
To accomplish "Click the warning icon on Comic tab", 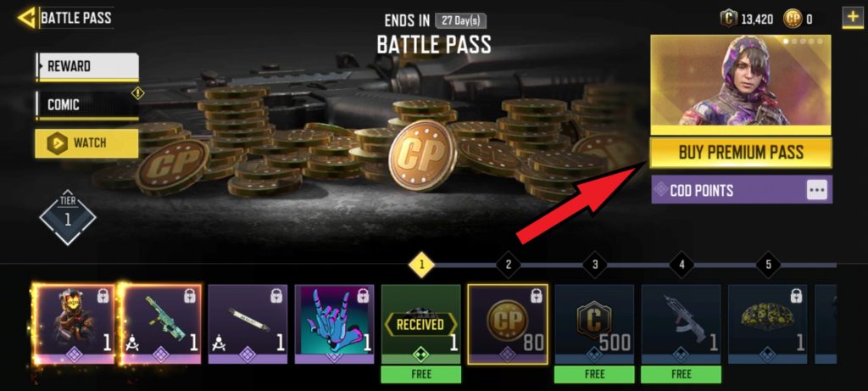I will coord(137,93).
